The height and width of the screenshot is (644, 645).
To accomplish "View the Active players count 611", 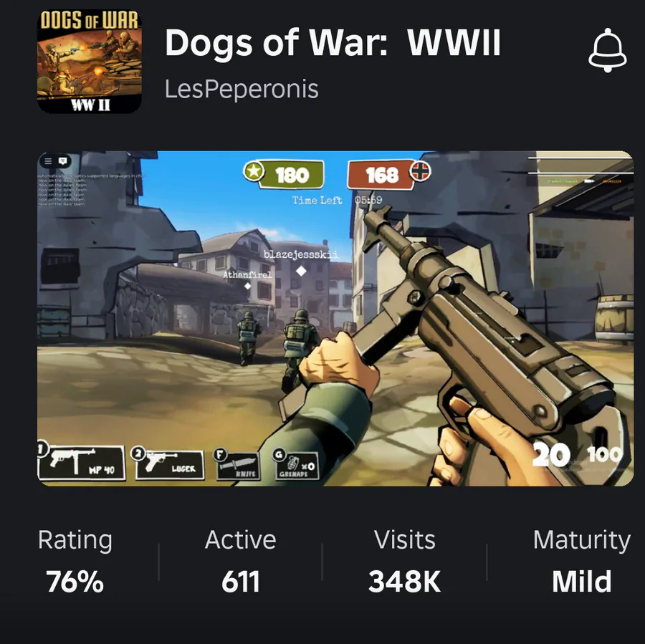I will click(240, 561).
